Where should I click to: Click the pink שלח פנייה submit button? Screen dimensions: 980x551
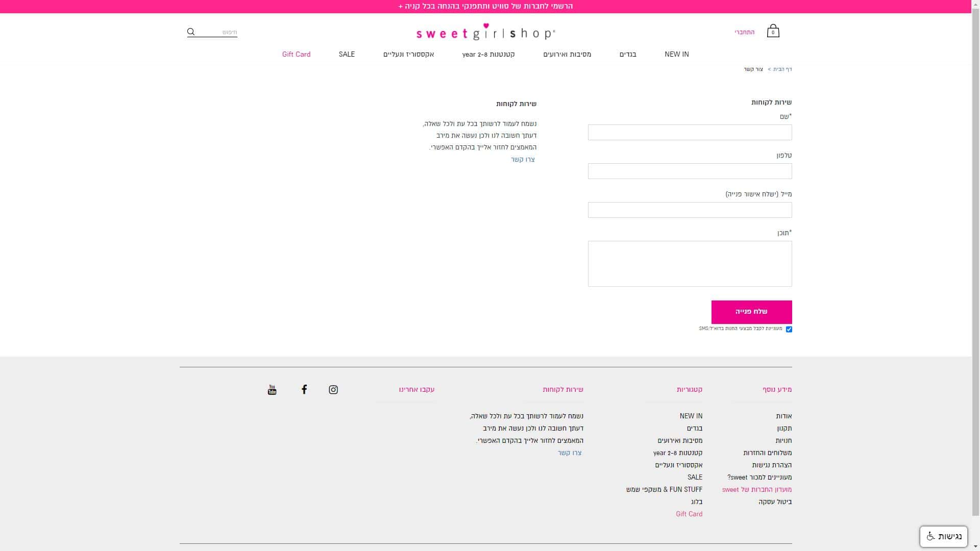point(751,312)
